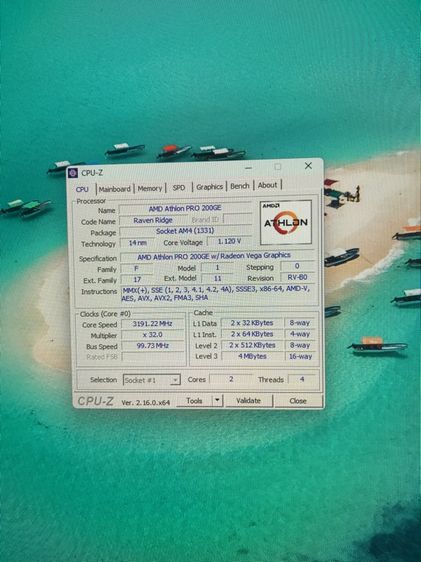This screenshot has height=562, width=421.
Task: Click the AMD Athlon logo image
Action: click(x=286, y=222)
